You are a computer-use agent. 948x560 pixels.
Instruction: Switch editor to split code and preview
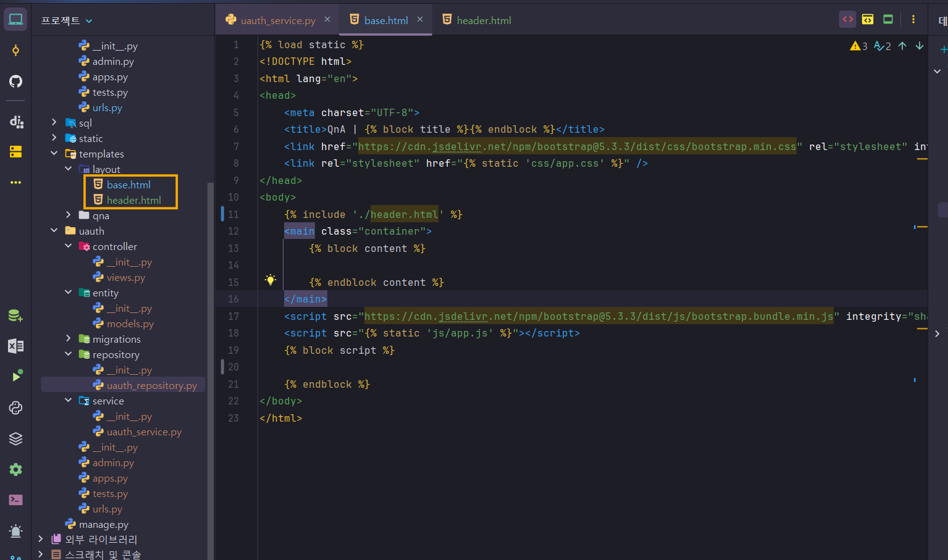pyautogui.click(x=868, y=20)
